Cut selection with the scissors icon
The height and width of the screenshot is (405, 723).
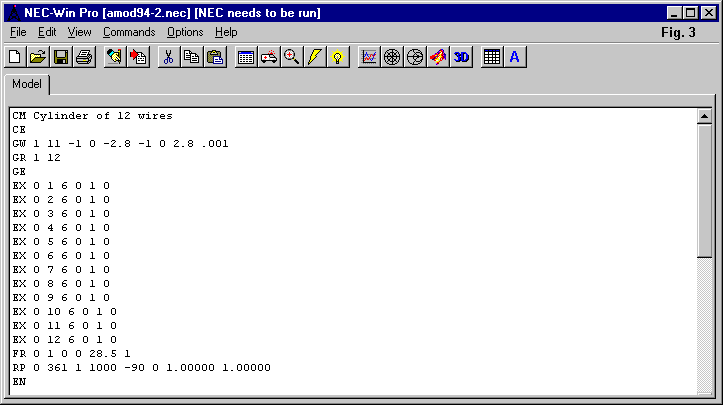[x=169, y=57]
